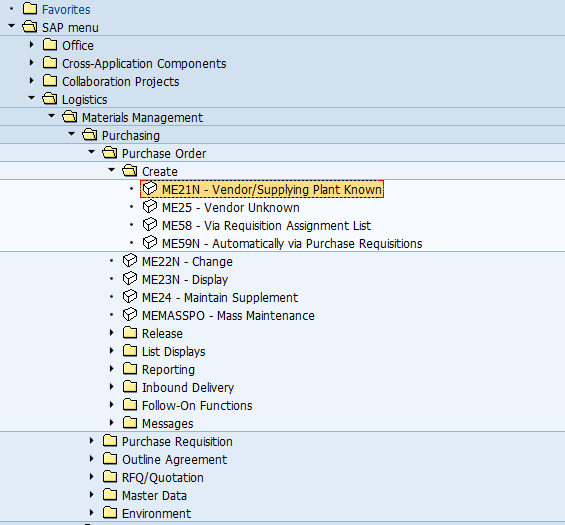Click the Outline Agreement folder label

[174, 460]
